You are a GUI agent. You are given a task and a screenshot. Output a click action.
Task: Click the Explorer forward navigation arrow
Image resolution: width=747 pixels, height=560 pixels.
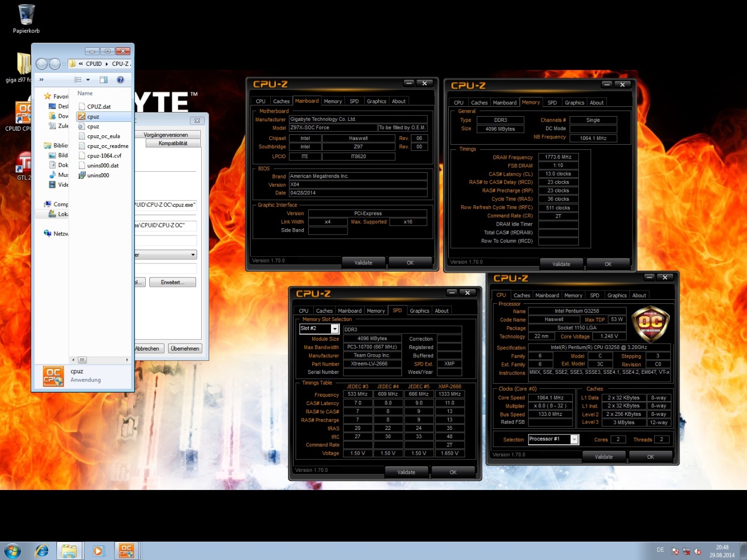[54, 64]
